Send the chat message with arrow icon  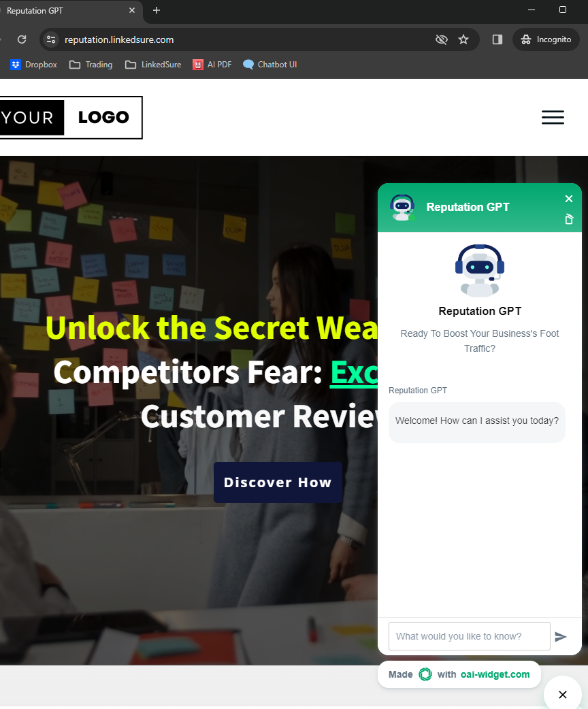click(x=560, y=637)
